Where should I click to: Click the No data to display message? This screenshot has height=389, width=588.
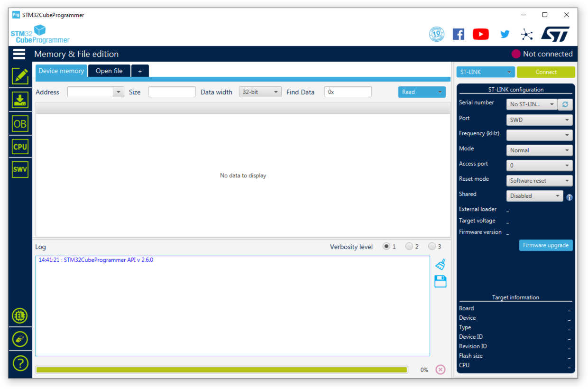[243, 176]
